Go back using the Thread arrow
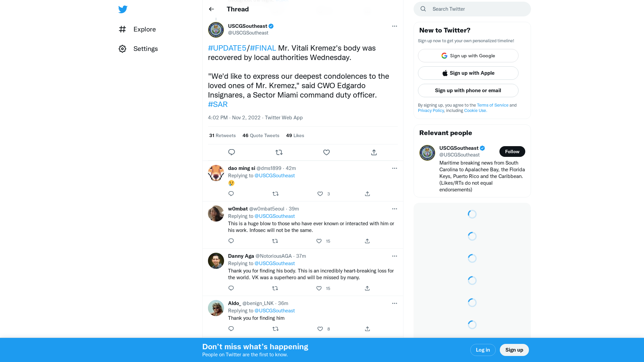This screenshot has width=644, height=362. tap(211, 9)
